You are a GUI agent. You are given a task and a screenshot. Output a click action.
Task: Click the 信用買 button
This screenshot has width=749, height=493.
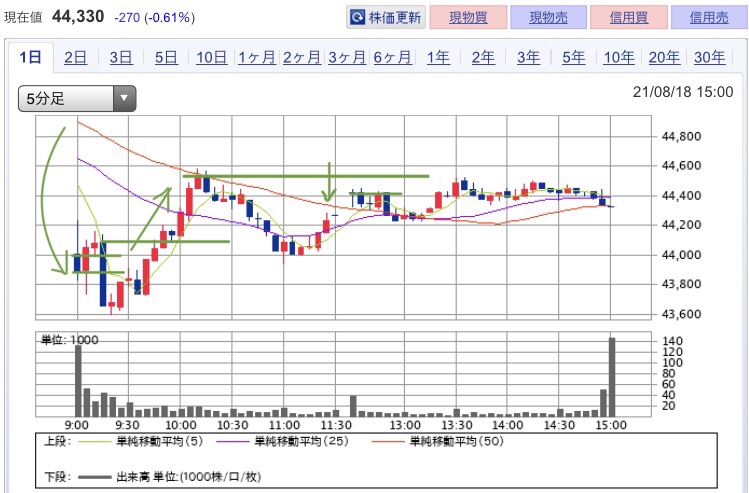pyautogui.click(x=629, y=18)
